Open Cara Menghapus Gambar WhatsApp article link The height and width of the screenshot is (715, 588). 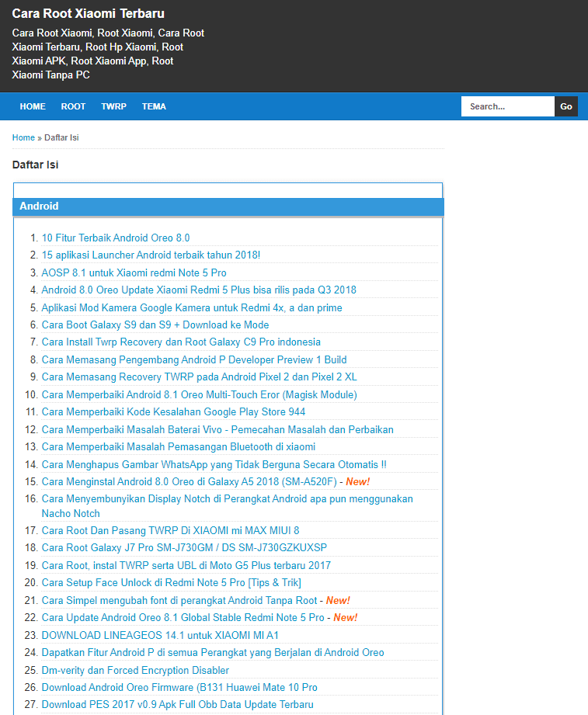click(214, 464)
